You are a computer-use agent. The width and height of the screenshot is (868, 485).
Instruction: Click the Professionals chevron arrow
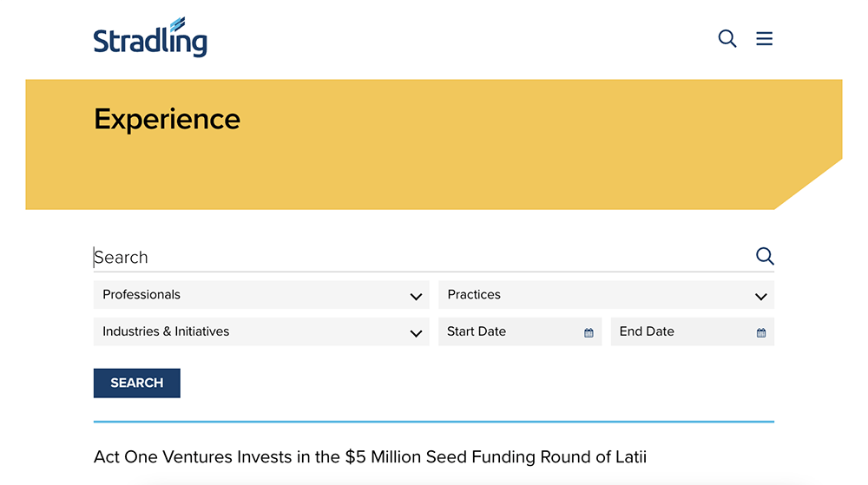tap(416, 297)
